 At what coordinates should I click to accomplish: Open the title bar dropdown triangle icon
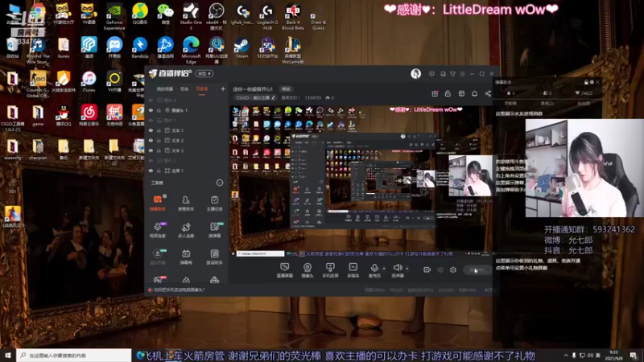[x=452, y=74]
